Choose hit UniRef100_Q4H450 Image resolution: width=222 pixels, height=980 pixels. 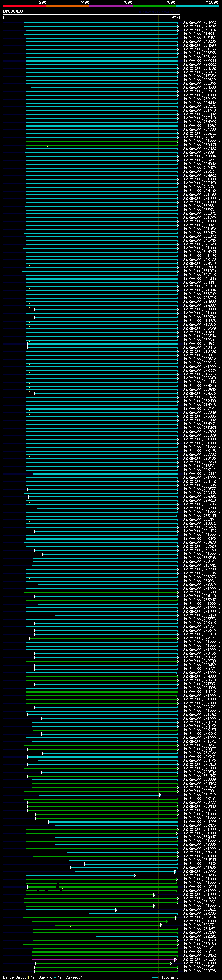(x=199, y=191)
